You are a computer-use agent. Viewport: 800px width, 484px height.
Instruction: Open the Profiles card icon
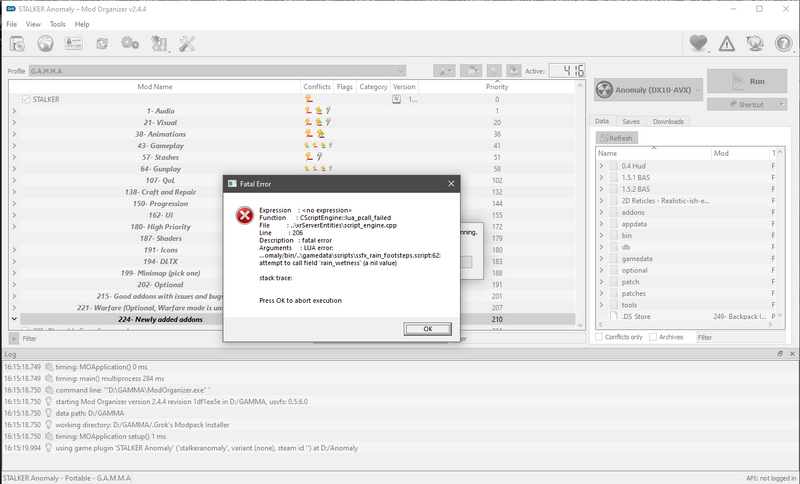tap(73, 43)
